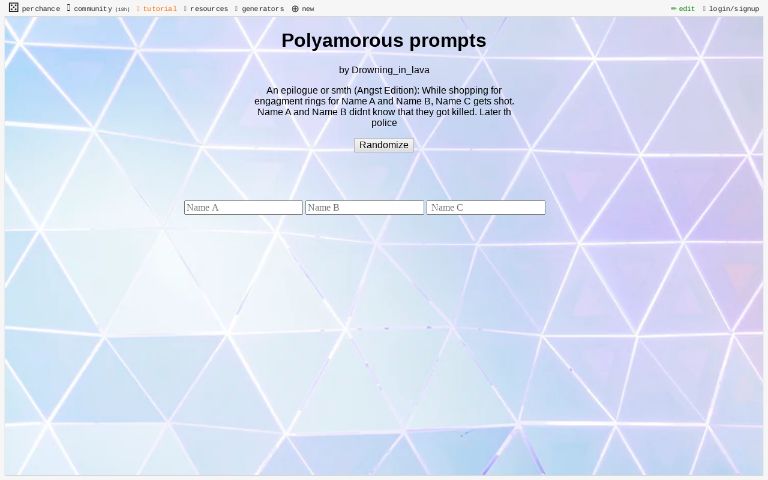Click the icon before the resources link
Screen dimensions: 768x480
click(x=185, y=9)
